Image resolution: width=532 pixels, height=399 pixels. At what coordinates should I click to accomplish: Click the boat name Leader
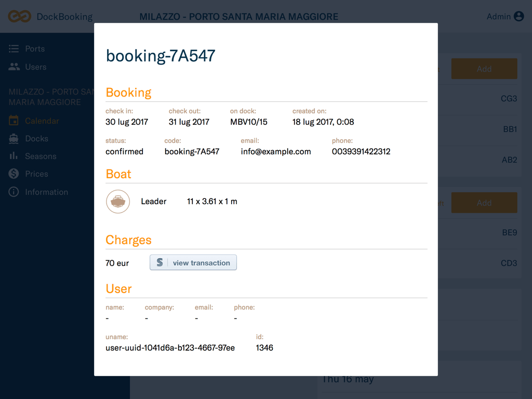154,202
